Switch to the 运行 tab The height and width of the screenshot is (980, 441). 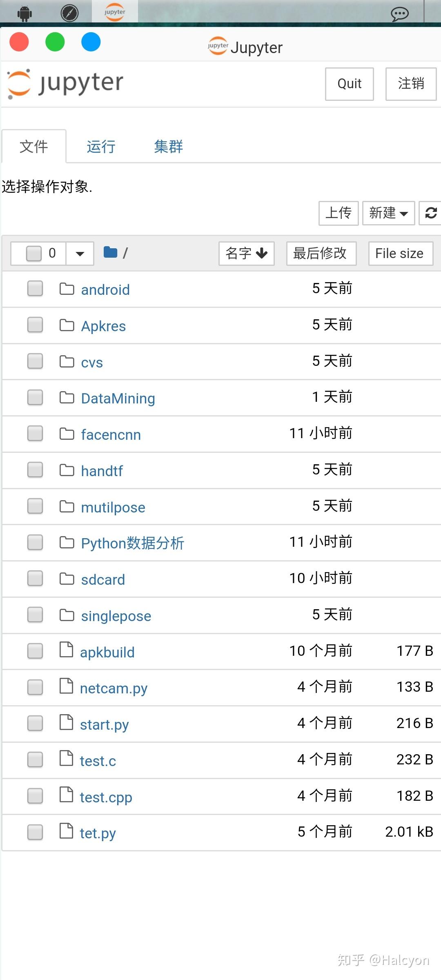(x=100, y=147)
